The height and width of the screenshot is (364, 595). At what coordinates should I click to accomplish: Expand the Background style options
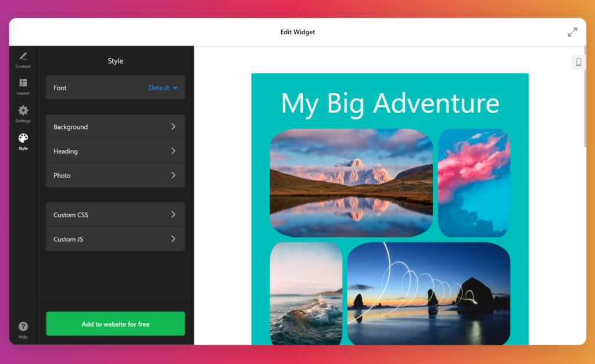pyautogui.click(x=115, y=127)
